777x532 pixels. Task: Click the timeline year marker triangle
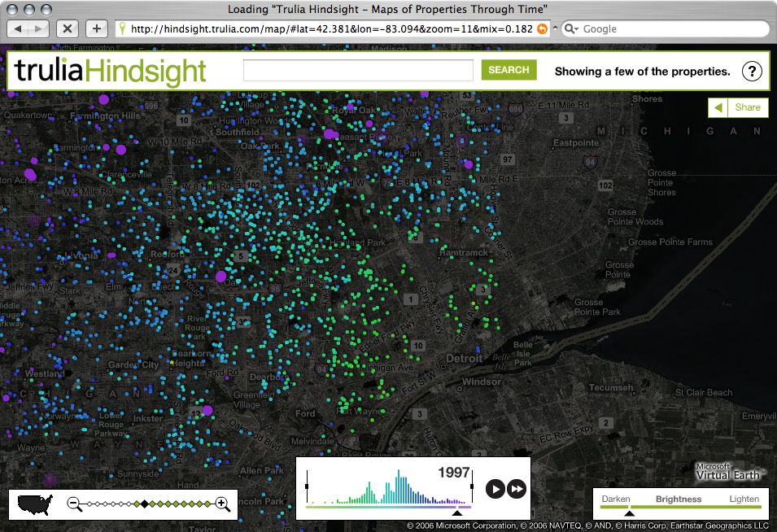point(457,513)
